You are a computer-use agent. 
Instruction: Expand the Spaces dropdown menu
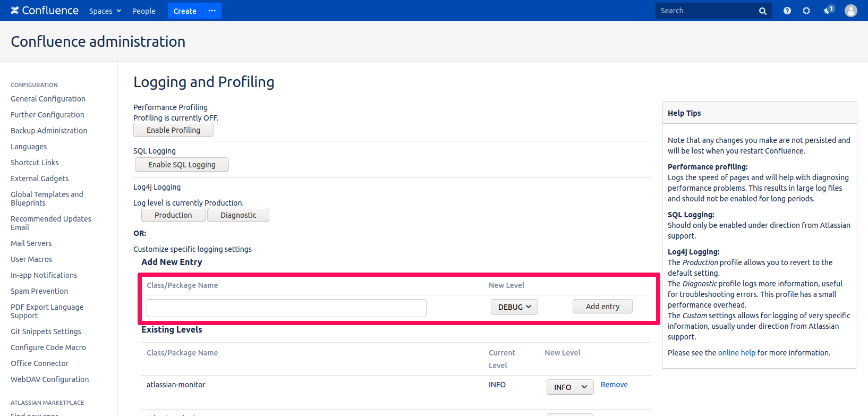click(x=105, y=11)
